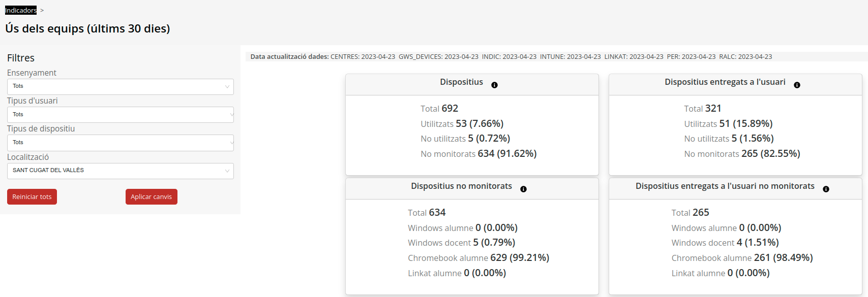Show info for Dispositius entregats a l'usuari no monitorats
868x297 pixels.
826,189
